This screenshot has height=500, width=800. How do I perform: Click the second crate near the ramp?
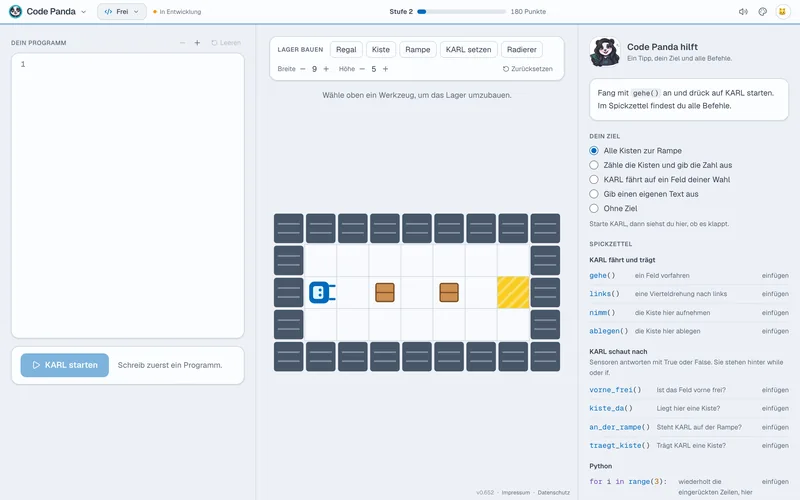point(449,292)
